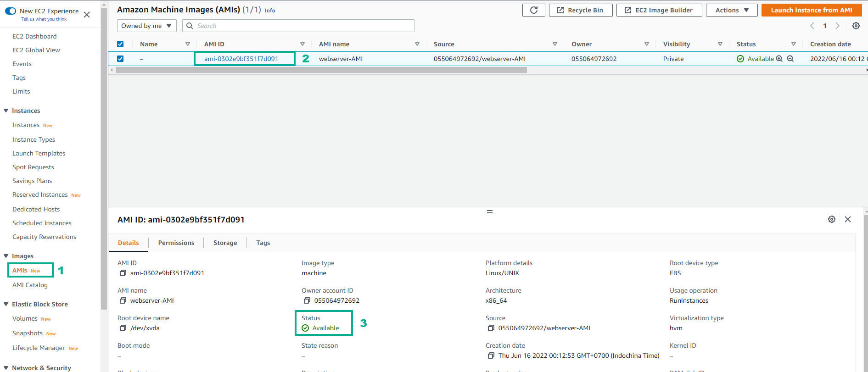Open Lifecycle Manager in sidebar
Screen dimensions: 868x372
[39, 348]
